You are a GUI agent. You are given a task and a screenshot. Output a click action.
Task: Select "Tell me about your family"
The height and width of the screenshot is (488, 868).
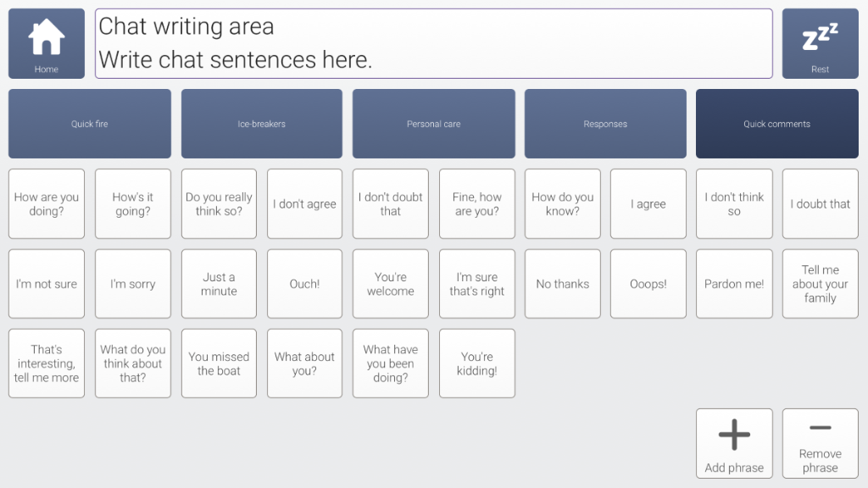pyautogui.click(x=820, y=284)
